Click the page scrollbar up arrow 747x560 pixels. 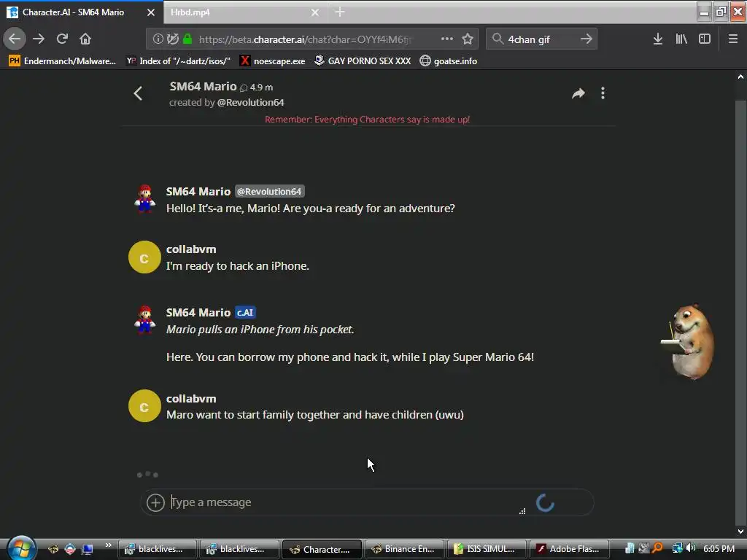coord(741,77)
